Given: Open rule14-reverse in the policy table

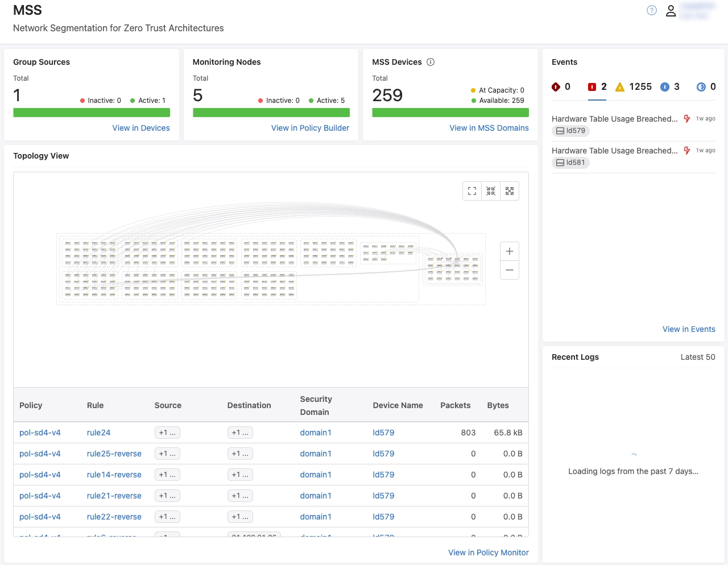Looking at the screenshot, I should coord(114,475).
